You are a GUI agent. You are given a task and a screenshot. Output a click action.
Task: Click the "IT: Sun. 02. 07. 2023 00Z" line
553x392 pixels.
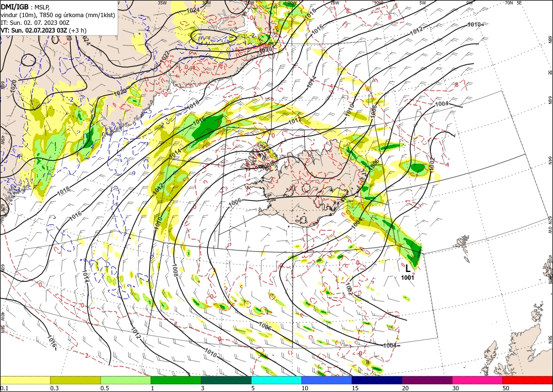[35, 23]
